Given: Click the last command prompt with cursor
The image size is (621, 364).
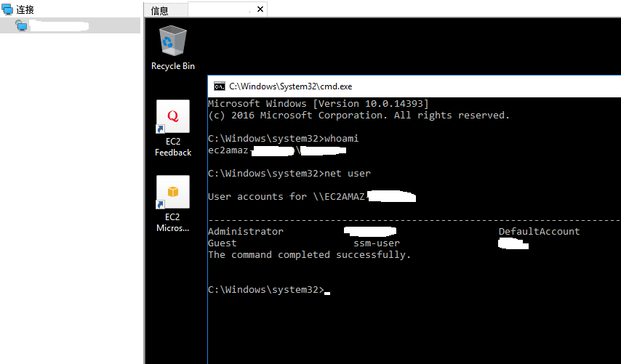Looking at the screenshot, I should [x=269, y=290].
